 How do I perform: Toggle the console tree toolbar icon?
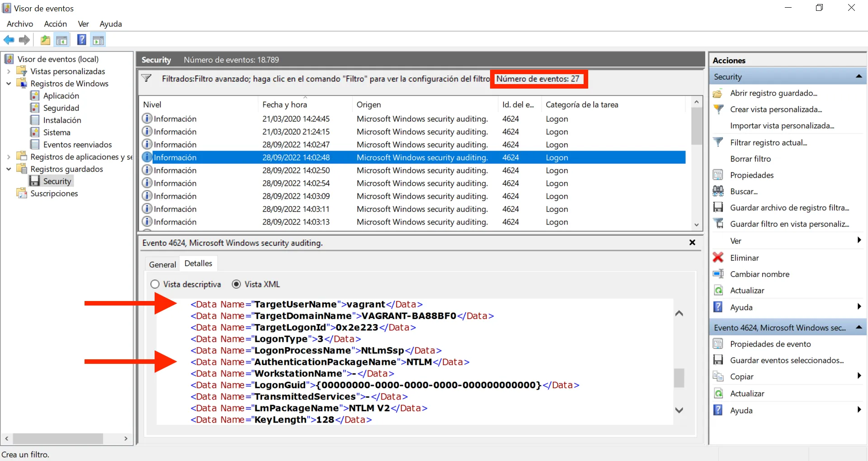[62, 40]
